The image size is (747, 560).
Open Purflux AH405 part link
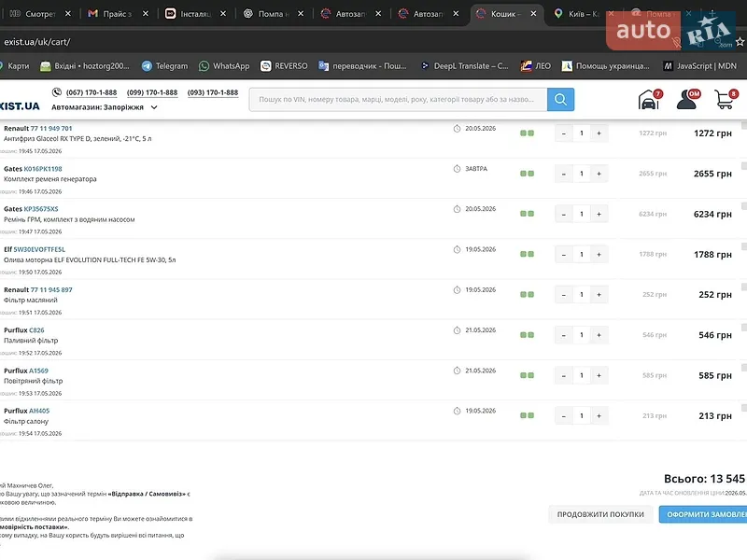pyautogui.click(x=39, y=411)
